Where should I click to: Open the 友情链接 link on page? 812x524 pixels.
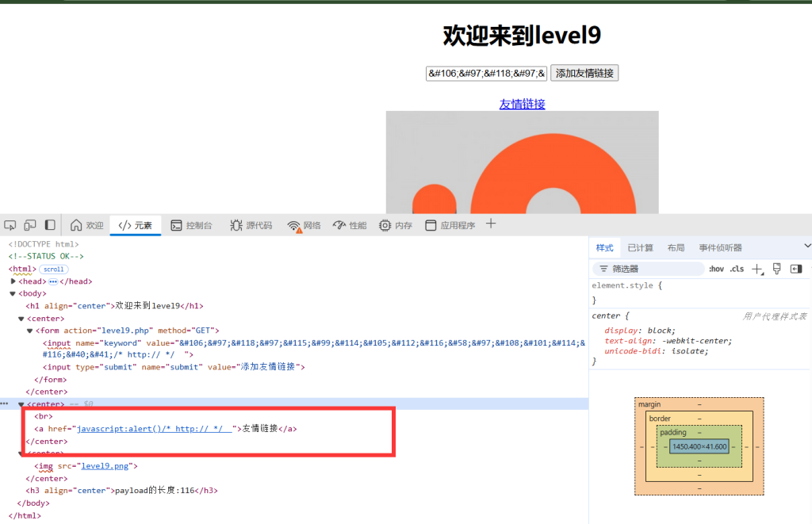click(x=522, y=104)
